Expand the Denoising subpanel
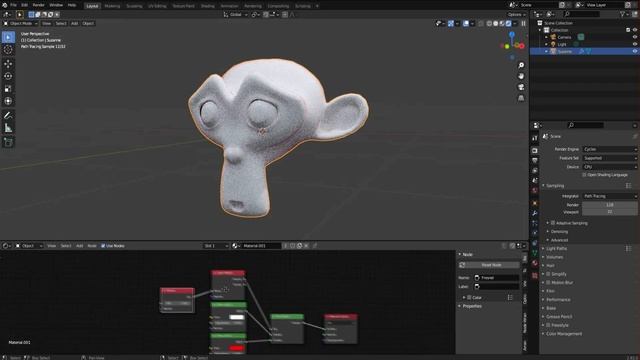Image resolution: width=640 pixels, height=360 pixels. [x=559, y=231]
